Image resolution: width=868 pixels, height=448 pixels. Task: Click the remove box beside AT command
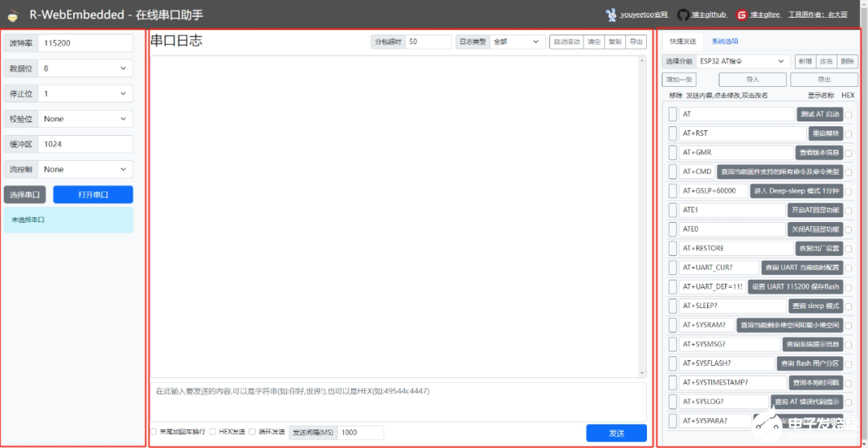(673, 114)
